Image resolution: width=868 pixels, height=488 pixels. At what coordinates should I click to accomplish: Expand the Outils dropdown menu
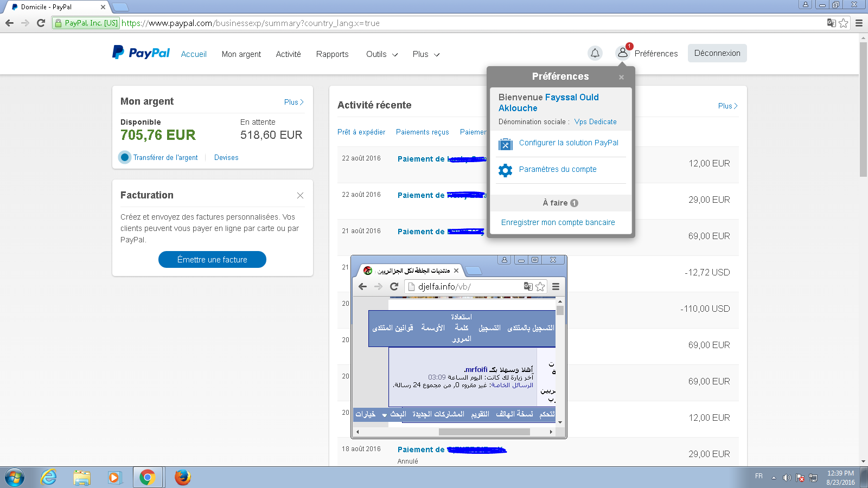[382, 54]
